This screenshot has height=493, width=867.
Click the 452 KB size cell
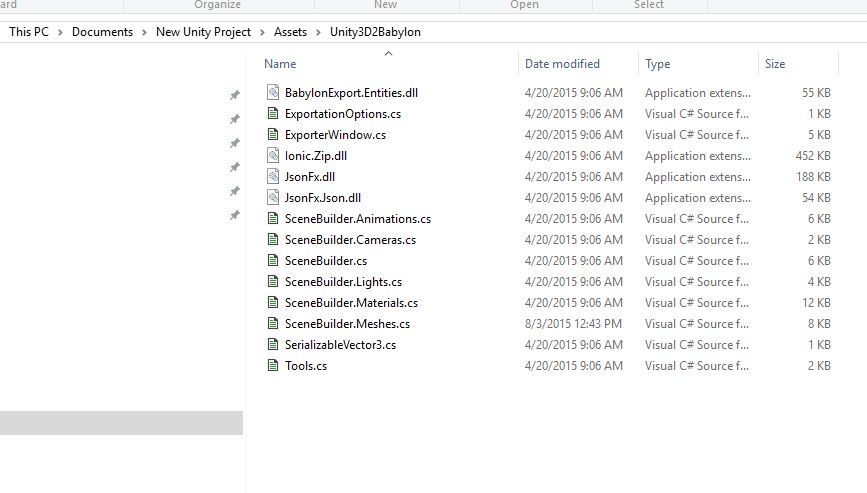tap(813, 156)
